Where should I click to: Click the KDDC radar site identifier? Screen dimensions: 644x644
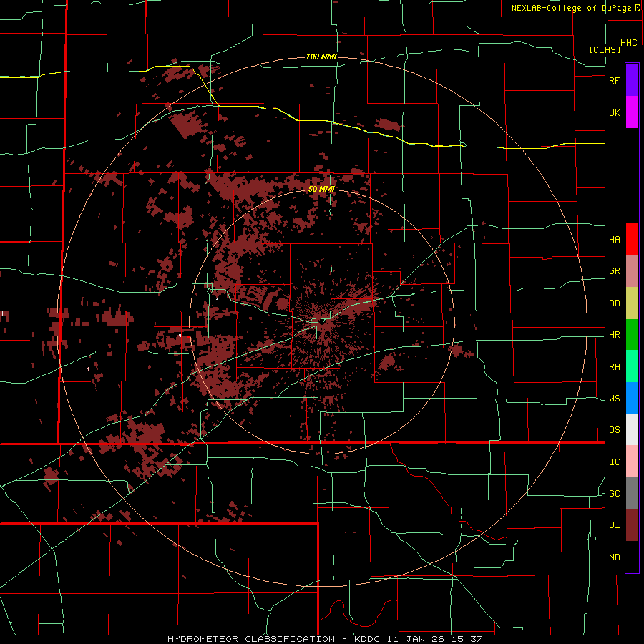tap(366, 639)
